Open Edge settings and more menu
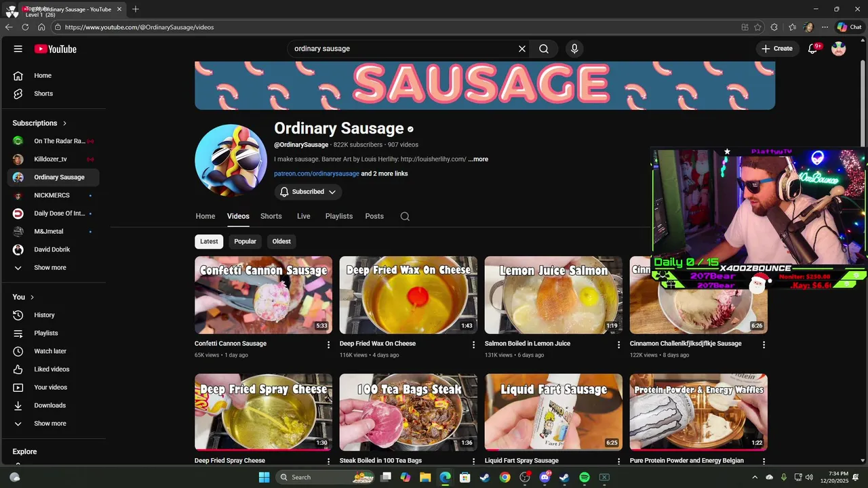Screen dimensions: 868x488 tap(825, 27)
